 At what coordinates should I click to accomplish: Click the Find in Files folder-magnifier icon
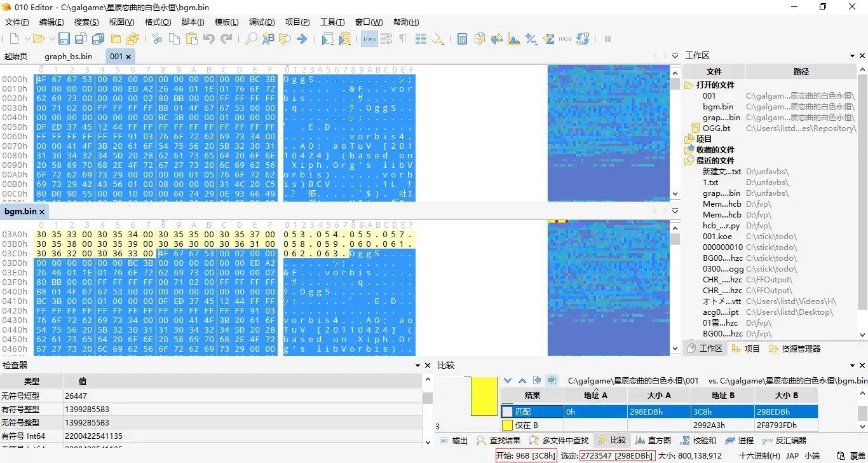click(x=285, y=39)
